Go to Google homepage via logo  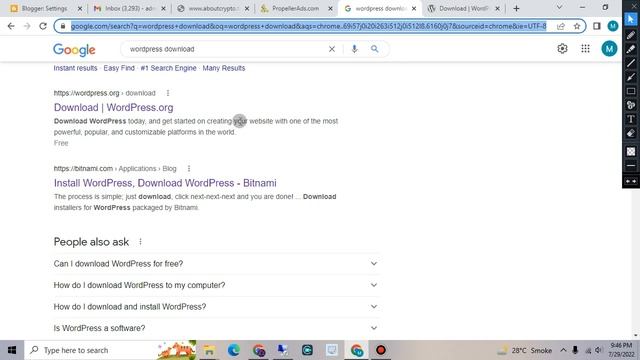[74, 49]
